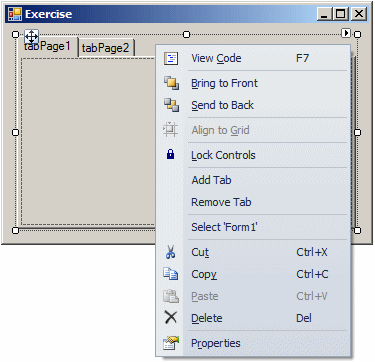Click the tab control move handle
The width and height of the screenshot is (375, 362).
click(x=32, y=36)
